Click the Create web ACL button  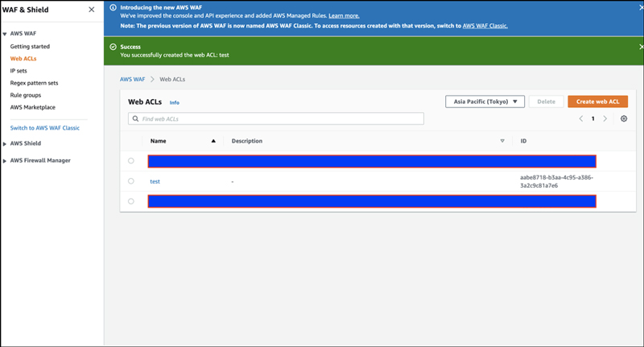coord(597,101)
